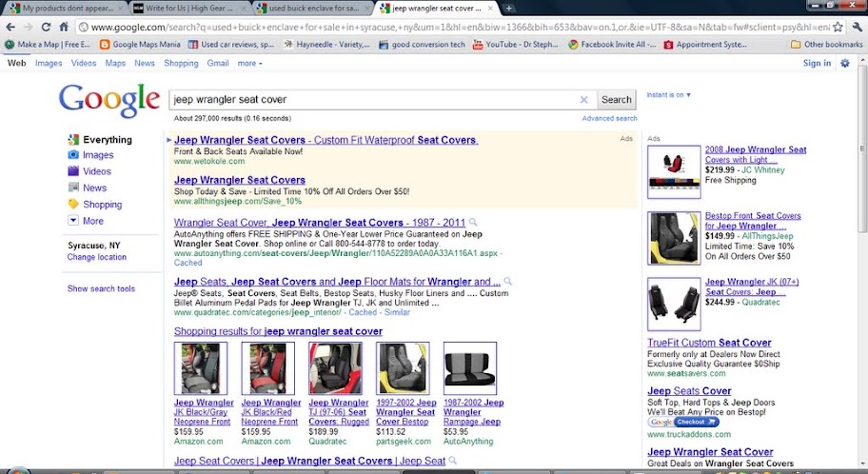
Task: Open good conversion tech bookmark
Action: (423, 45)
